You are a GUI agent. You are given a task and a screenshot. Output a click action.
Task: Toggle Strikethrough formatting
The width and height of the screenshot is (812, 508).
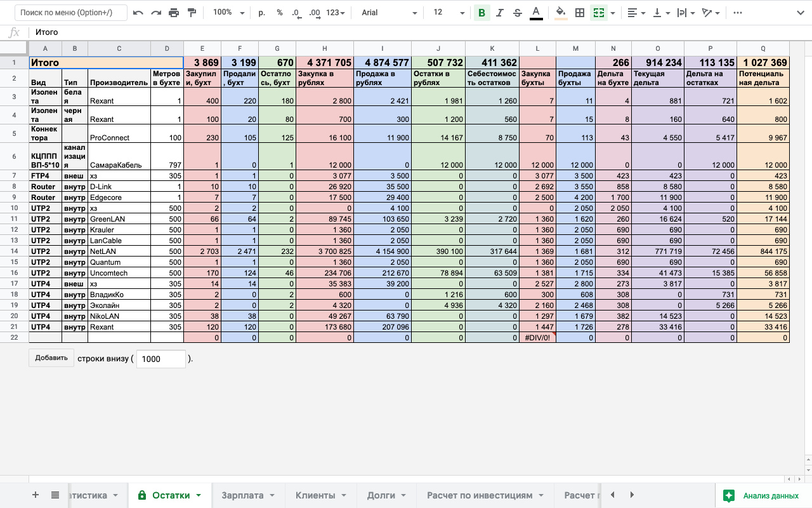(518, 13)
